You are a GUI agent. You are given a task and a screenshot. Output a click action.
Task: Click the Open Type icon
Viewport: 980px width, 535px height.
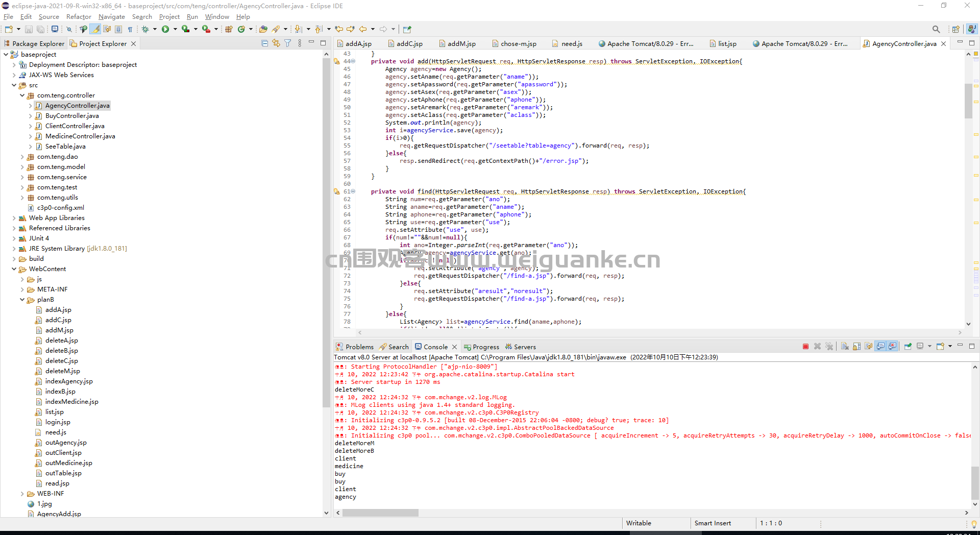click(263, 29)
